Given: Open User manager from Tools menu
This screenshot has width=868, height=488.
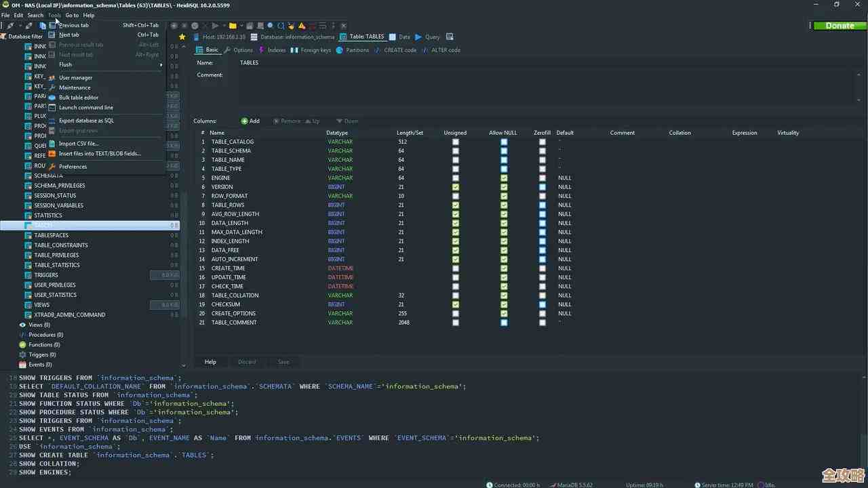Looking at the screenshot, I should pyautogui.click(x=75, y=78).
